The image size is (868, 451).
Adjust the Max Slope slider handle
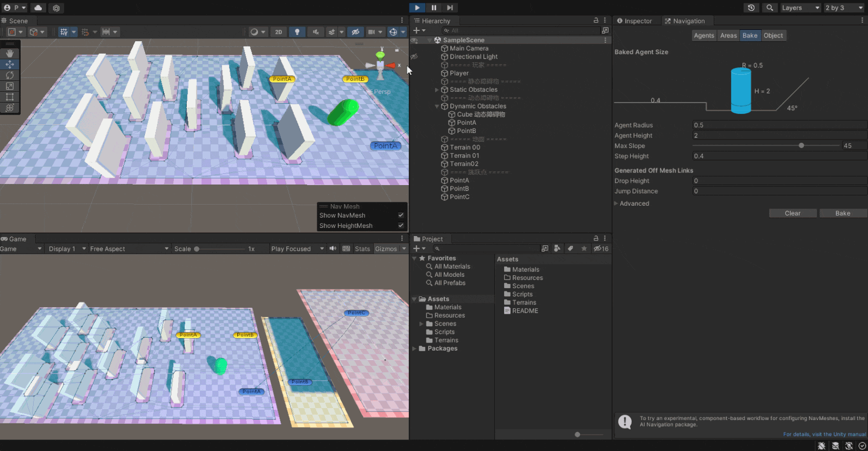click(801, 145)
